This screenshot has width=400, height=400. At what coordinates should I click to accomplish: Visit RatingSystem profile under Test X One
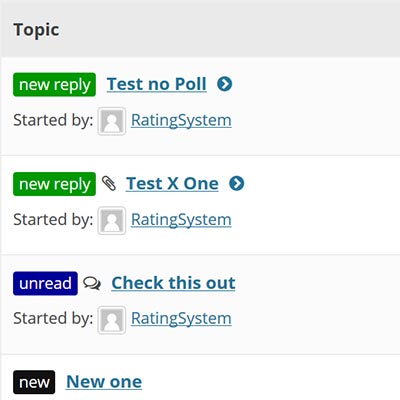pyautogui.click(x=181, y=220)
